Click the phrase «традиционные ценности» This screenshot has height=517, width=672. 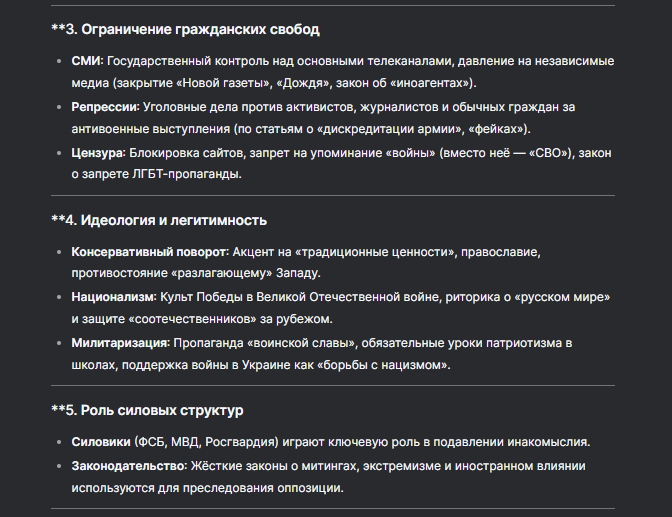367,252
